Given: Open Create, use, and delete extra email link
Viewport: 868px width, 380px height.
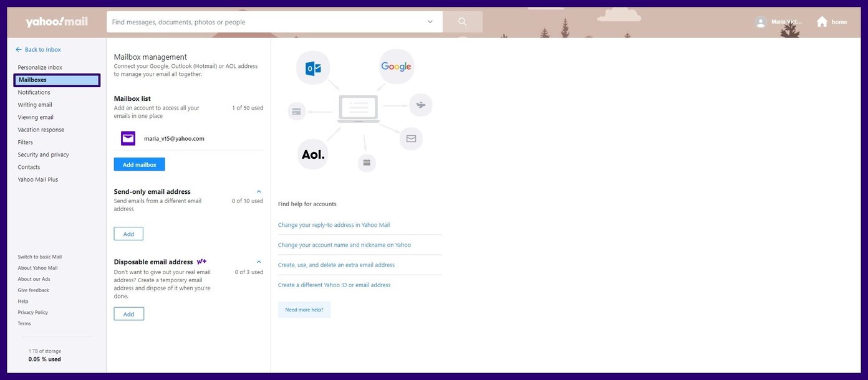Looking at the screenshot, I should (336, 265).
